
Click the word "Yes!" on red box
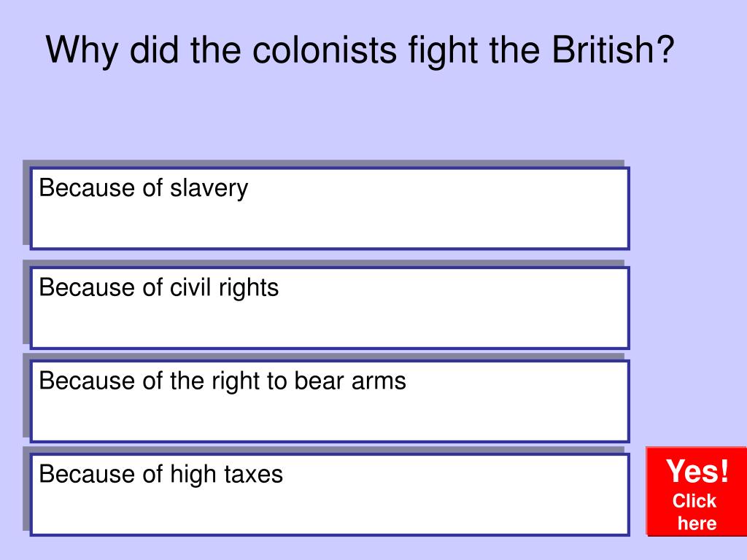[x=697, y=471]
